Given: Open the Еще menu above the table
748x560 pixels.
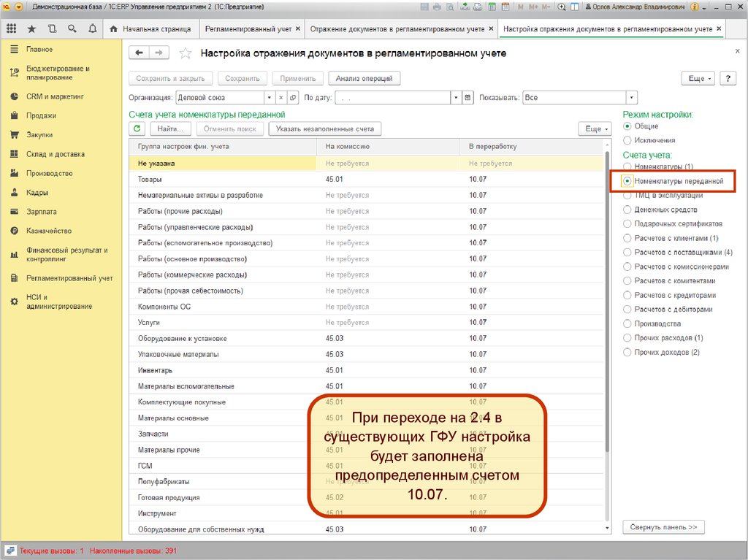Looking at the screenshot, I should [594, 129].
